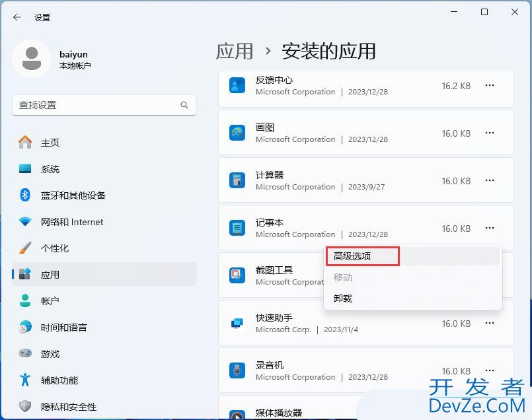Click the 快速助手 app name
532x420 pixels.
tap(274, 318)
